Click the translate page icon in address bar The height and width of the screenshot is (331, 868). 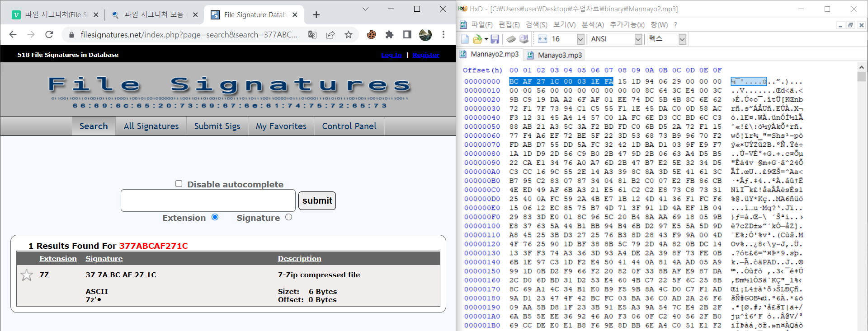coord(312,35)
